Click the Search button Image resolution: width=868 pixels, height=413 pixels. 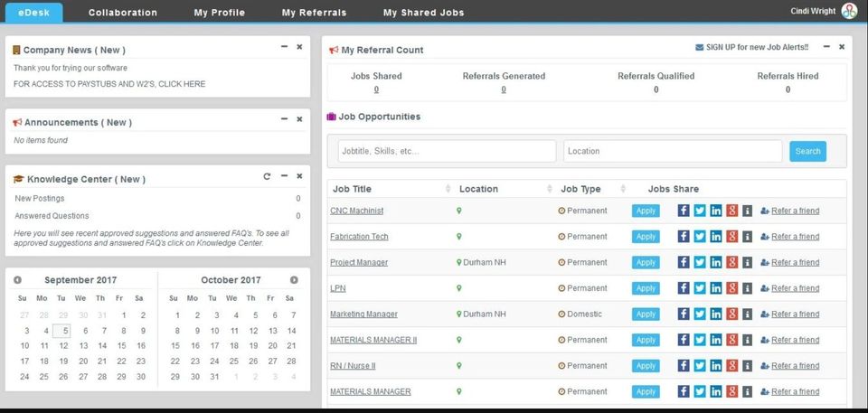(x=807, y=151)
